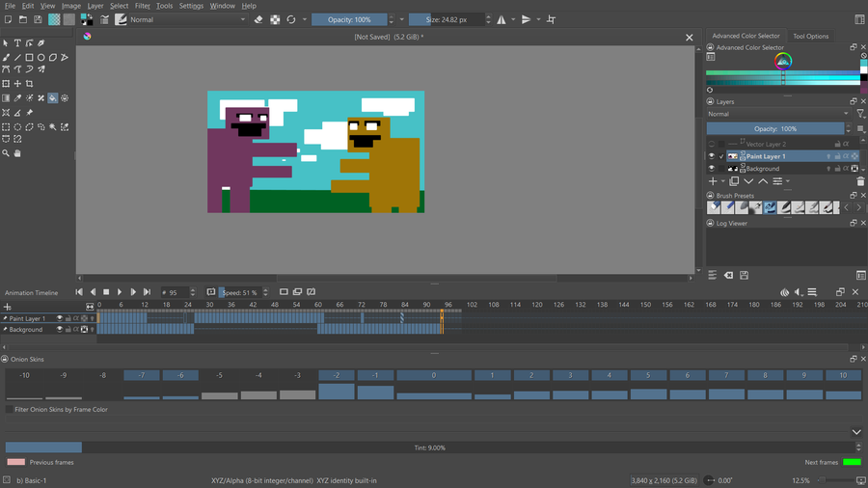Select the Rectangle shape tool
The width and height of the screenshot is (868, 488).
click(x=29, y=57)
